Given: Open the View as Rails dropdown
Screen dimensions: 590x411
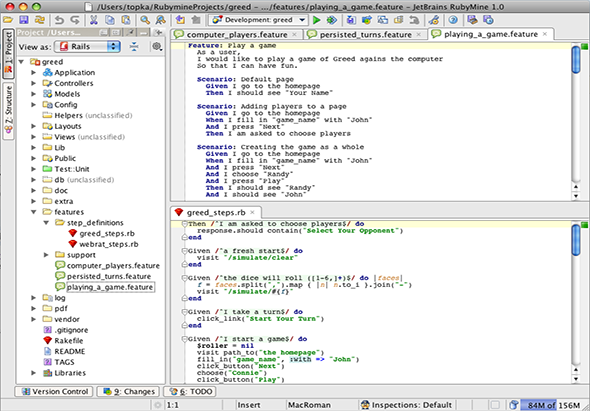Looking at the screenshot, I should (87, 47).
